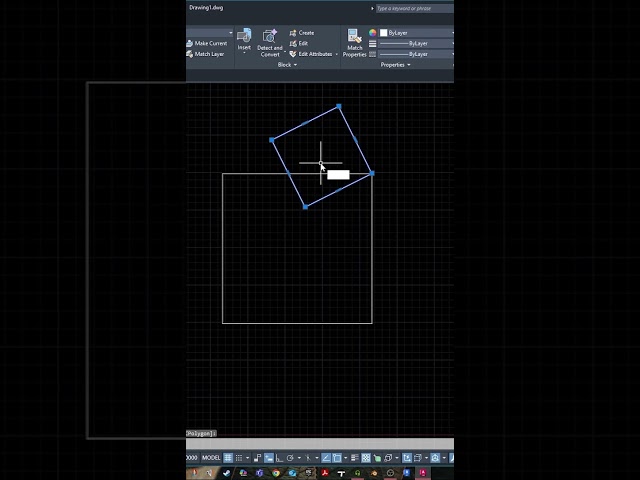Click the Create block button label
Viewport: 640px width, 480px height.
click(306, 33)
